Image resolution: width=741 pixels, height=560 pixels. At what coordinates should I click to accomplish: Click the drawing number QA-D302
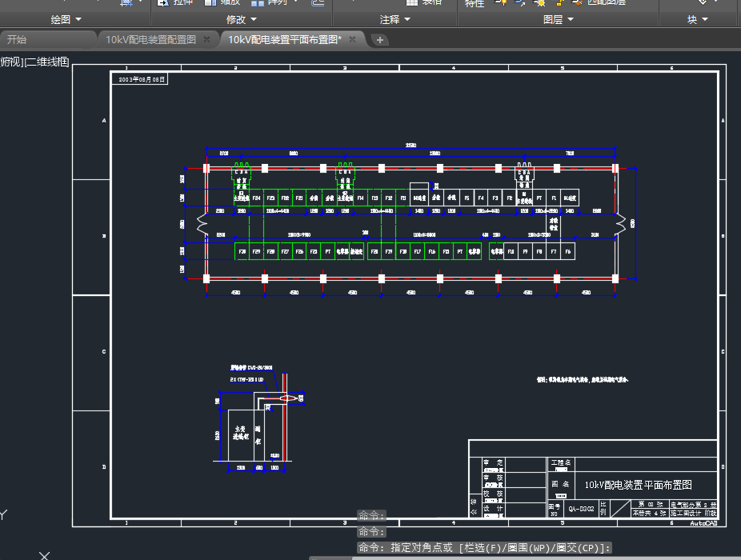click(581, 509)
